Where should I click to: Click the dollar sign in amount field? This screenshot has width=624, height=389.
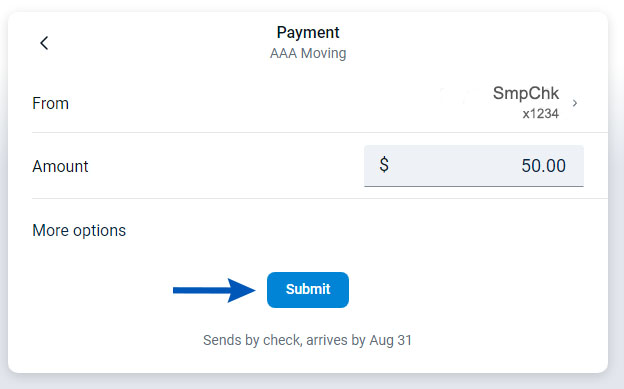[x=384, y=164]
